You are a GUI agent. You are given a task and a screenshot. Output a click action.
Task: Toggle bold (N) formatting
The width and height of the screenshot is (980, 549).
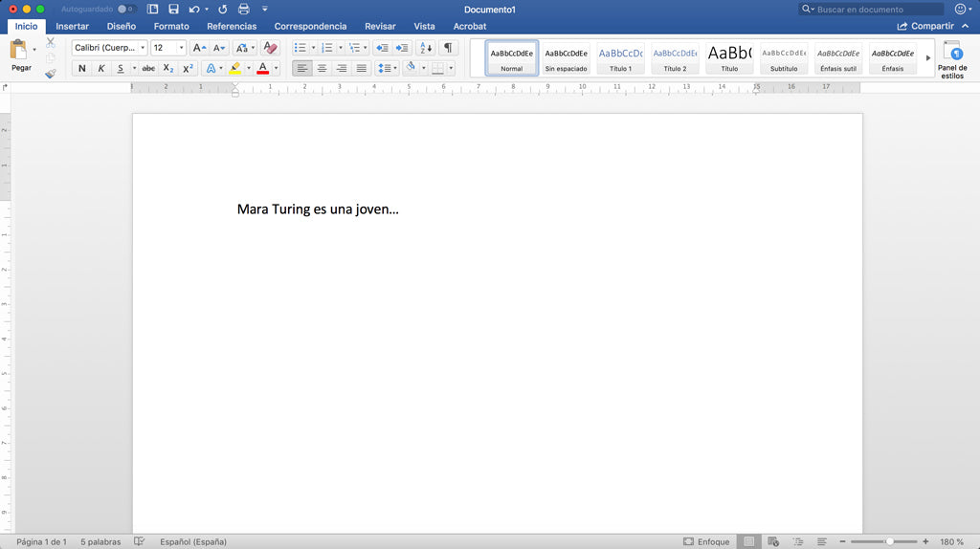click(x=81, y=68)
